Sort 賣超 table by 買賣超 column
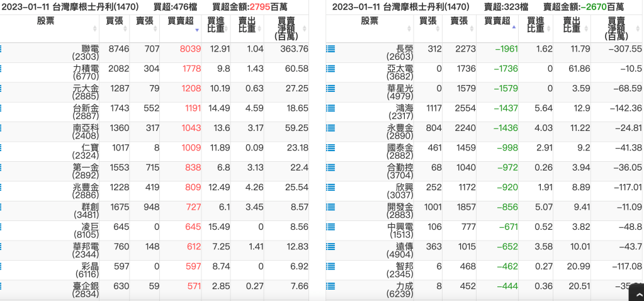The image size is (644, 301). (497, 21)
